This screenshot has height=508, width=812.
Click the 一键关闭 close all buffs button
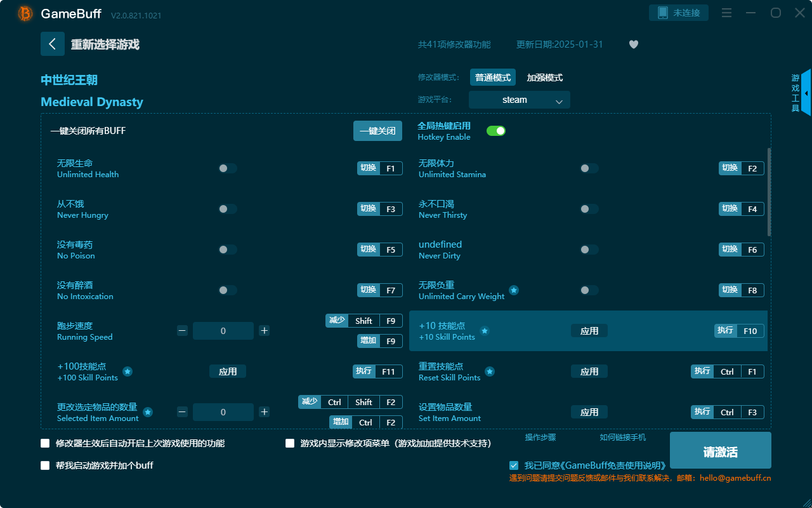377,130
